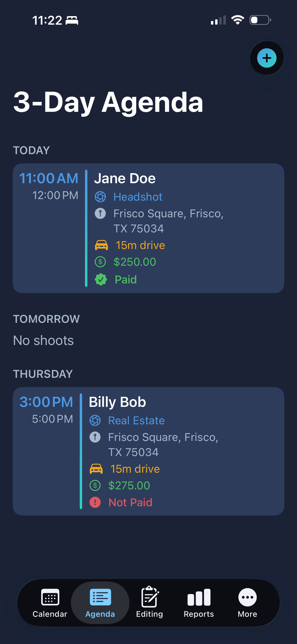The height and width of the screenshot is (644, 297).
Task: Tap the red Not Paid alert icon
Action: tap(95, 502)
